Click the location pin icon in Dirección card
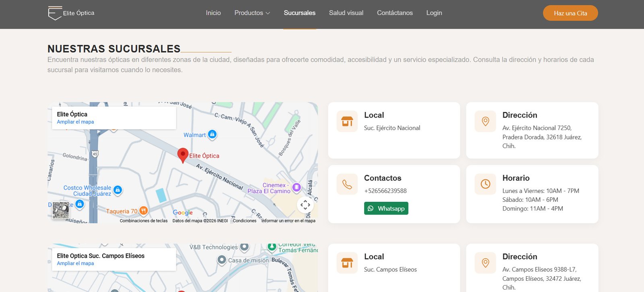 (485, 121)
